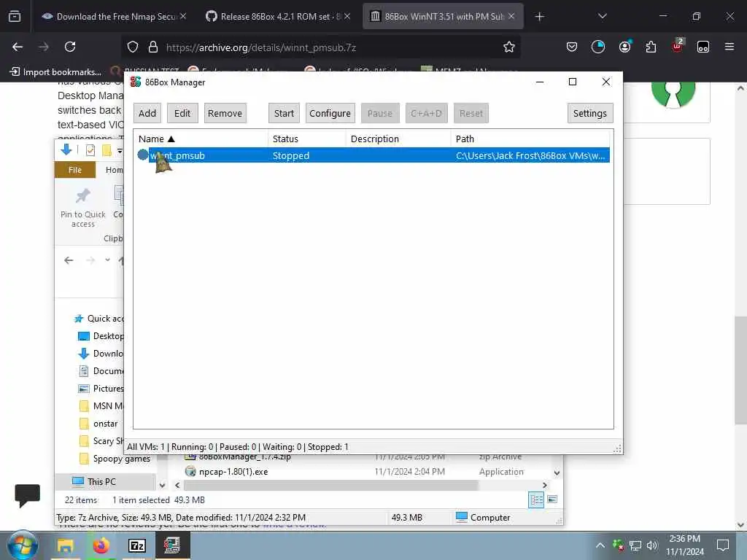Click Pin to Quick access in Explorer ribbon

point(83,208)
